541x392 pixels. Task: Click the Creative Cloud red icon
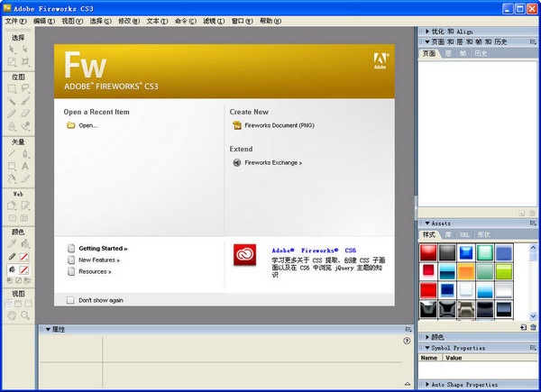[x=245, y=256]
